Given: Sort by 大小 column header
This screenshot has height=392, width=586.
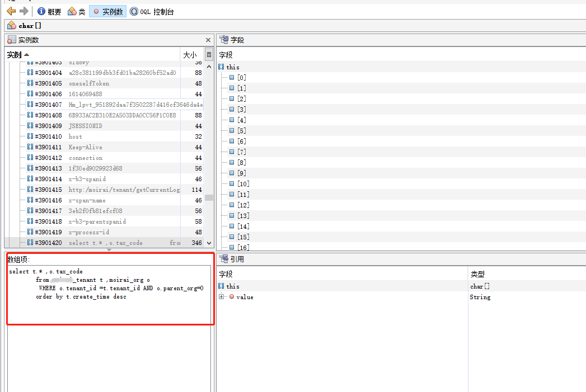Looking at the screenshot, I should coord(190,55).
